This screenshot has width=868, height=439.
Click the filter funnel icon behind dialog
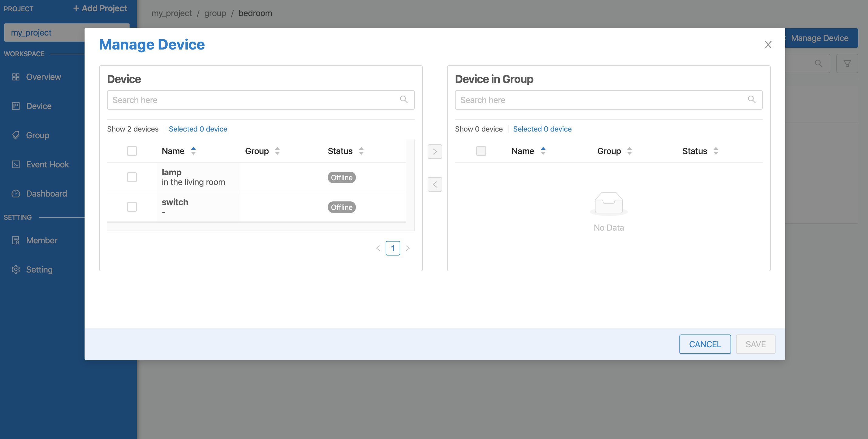coord(847,63)
